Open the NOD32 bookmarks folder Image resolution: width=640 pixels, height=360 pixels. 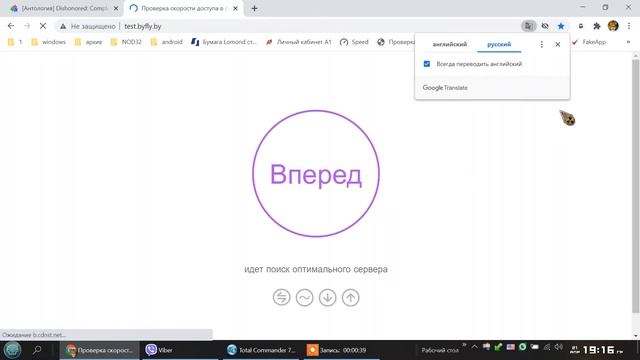click(126, 42)
